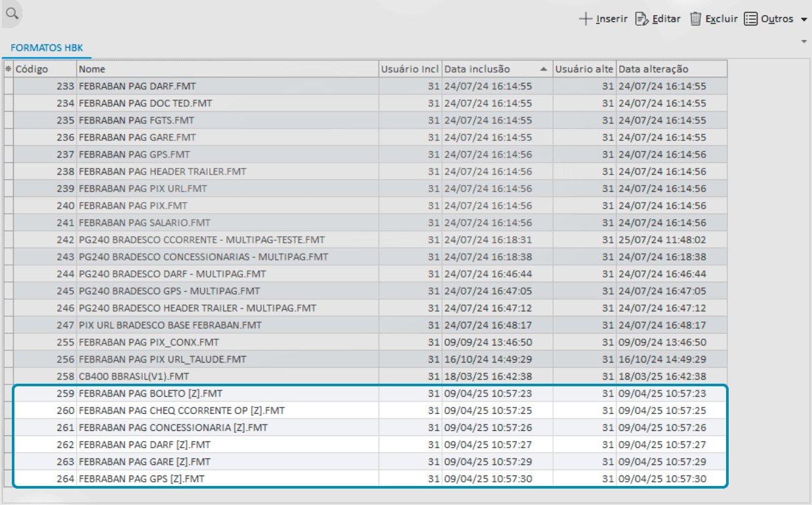Select PG240 BRADESCO CONCESSIONARIAS - MULTIPAG.FMT

point(365,256)
